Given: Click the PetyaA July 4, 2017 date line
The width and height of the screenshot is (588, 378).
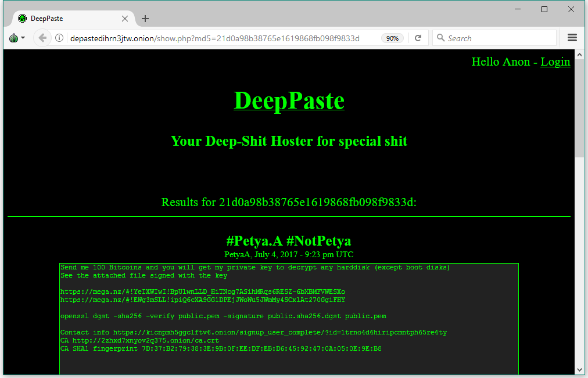Looking at the screenshot, I should click(289, 255).
